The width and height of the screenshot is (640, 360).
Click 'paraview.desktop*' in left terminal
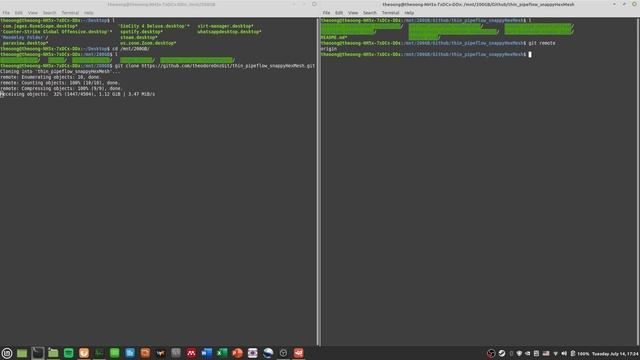25,43
